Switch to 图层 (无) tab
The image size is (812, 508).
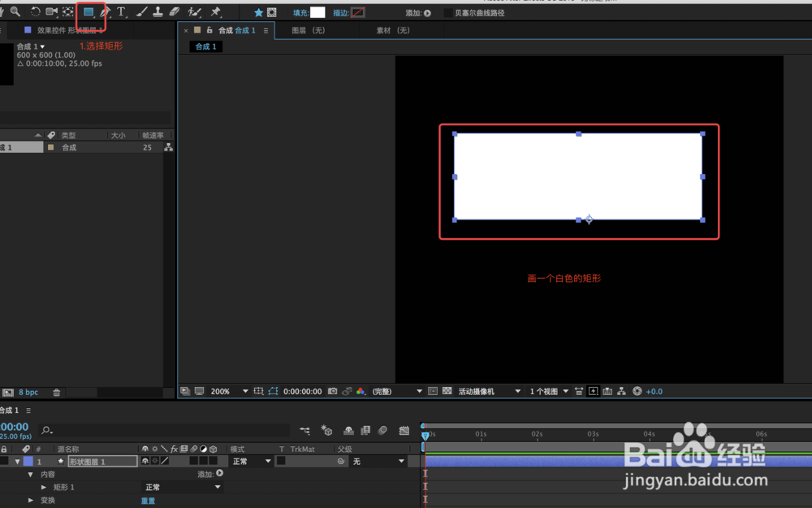click(x=309, y=31)
